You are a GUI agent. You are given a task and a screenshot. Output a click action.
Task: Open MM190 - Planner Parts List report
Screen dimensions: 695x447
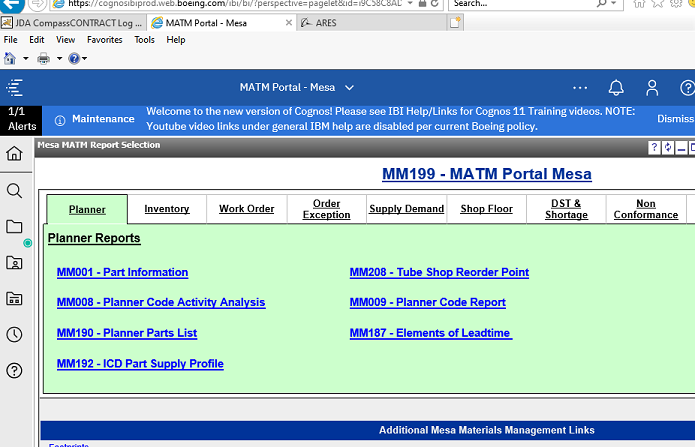pos(127,333)
